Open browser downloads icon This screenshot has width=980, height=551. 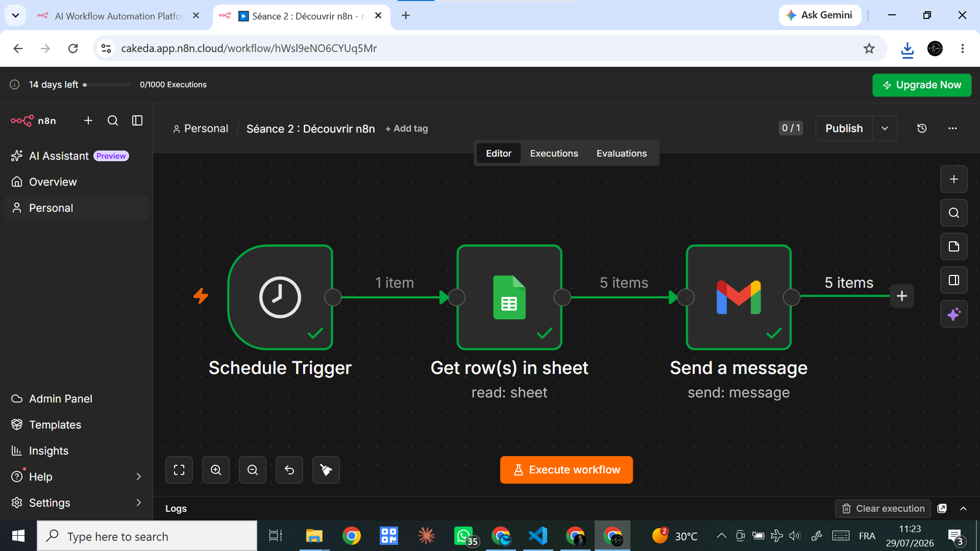(907, 49)
